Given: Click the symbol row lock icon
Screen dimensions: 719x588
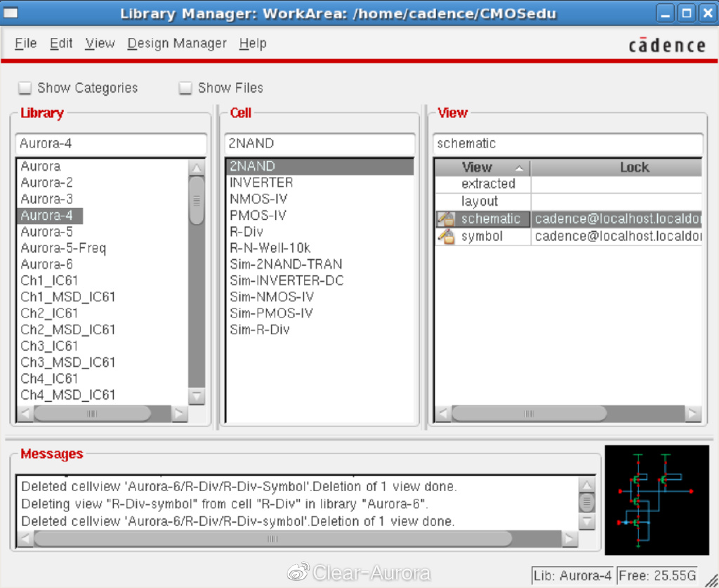Looking at the screenshot, I should coord(446,236).
